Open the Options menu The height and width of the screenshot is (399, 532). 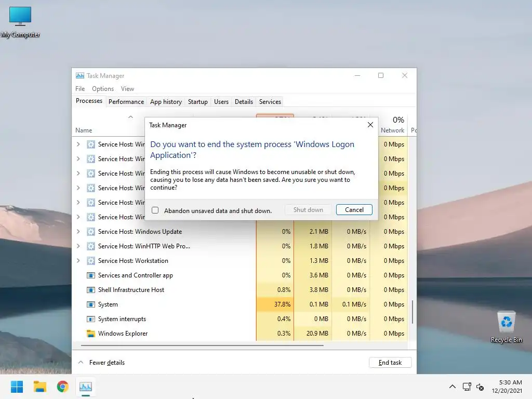103,88
